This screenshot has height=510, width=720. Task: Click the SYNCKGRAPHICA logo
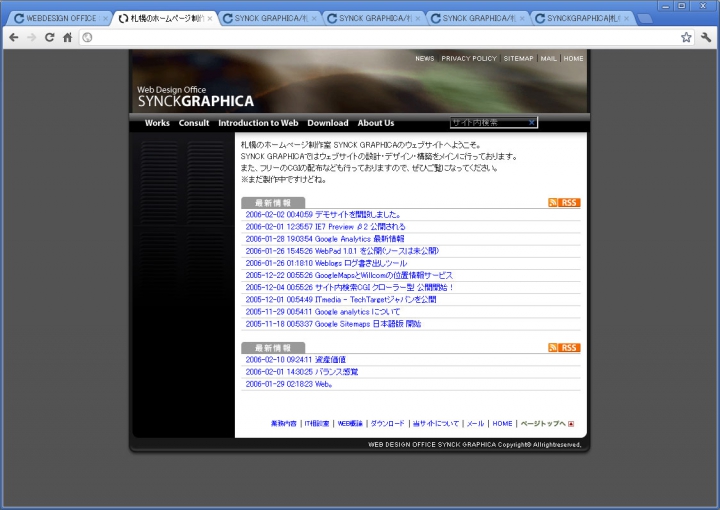pyautogui.click(x=195, y=96)
